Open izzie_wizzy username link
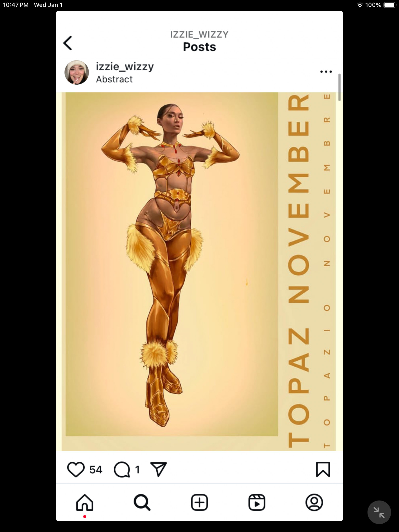This screenshot has height=532, width=399. [x=125, y=66]
